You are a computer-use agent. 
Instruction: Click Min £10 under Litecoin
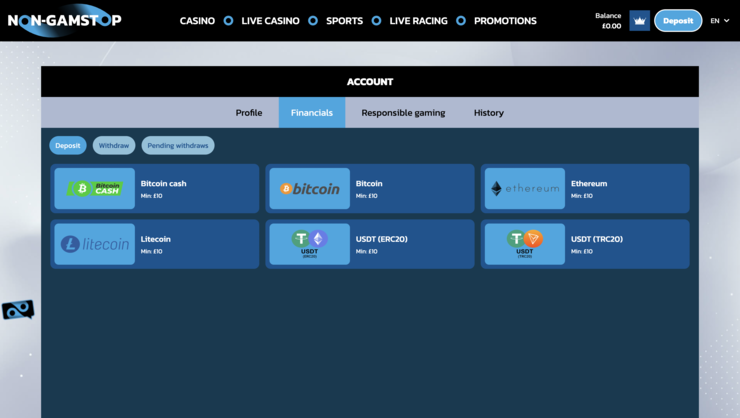point(151,251)
